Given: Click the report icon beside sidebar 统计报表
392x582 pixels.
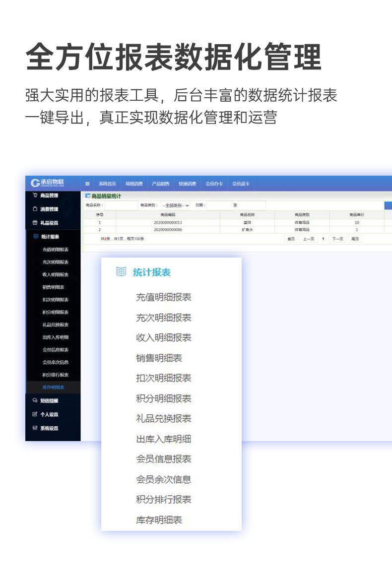Looking at the screenshot, I should click(x=36, y=237).
